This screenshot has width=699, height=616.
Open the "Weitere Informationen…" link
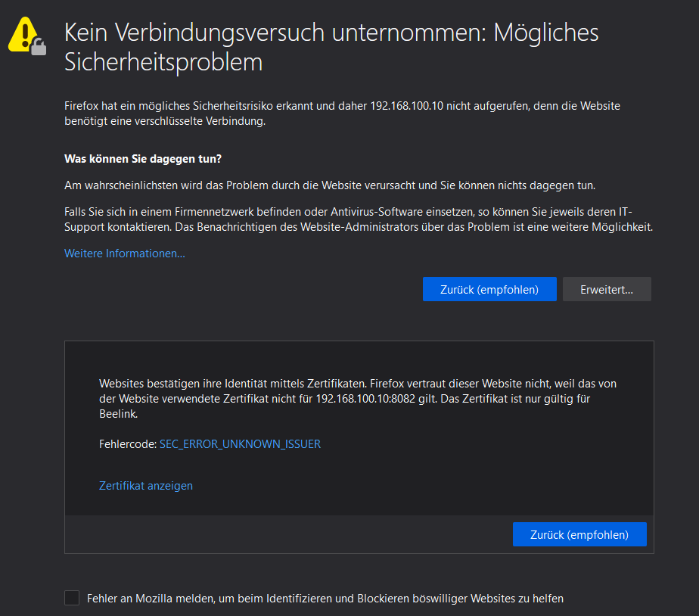[x=125, y=254]
